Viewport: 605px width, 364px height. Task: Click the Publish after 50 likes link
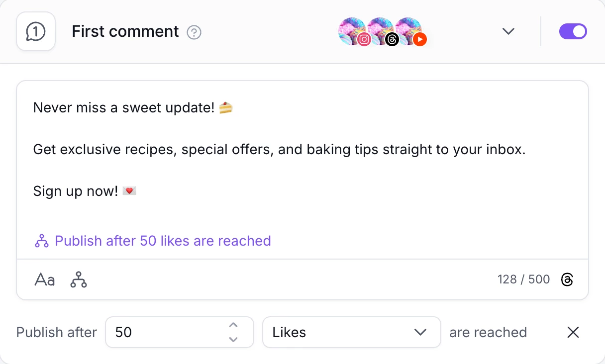point(163,241)
